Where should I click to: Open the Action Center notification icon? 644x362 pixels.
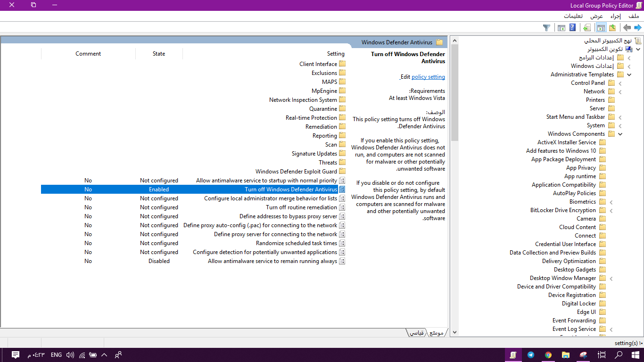15,355
